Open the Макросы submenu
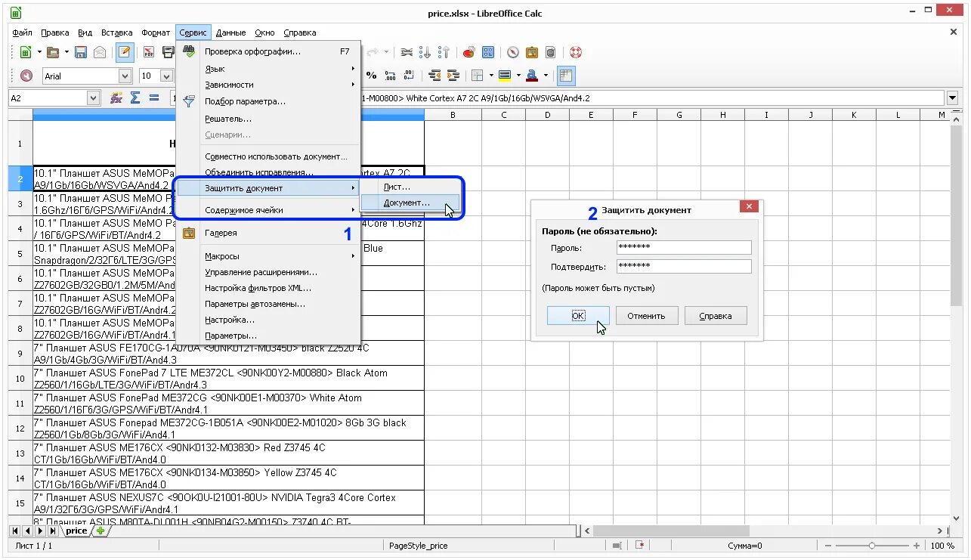Screen dimensions: 971x560 tap(268, 256)
